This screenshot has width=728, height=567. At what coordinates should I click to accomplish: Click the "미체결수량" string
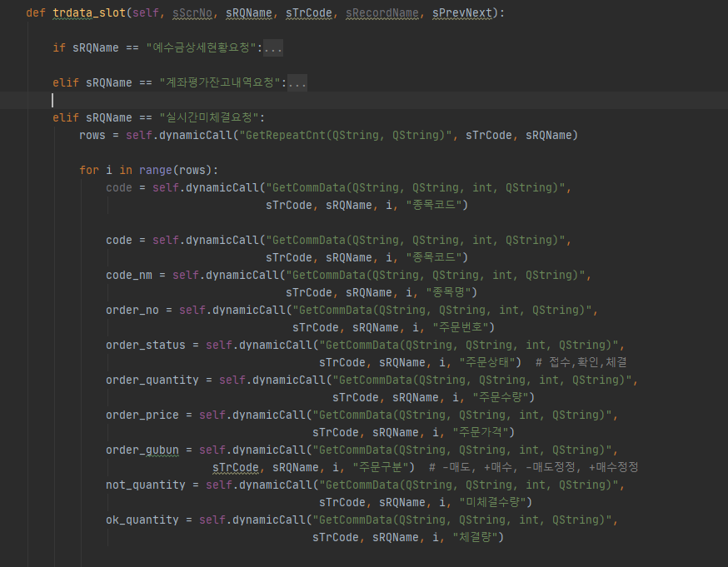(x=492, y=503)
